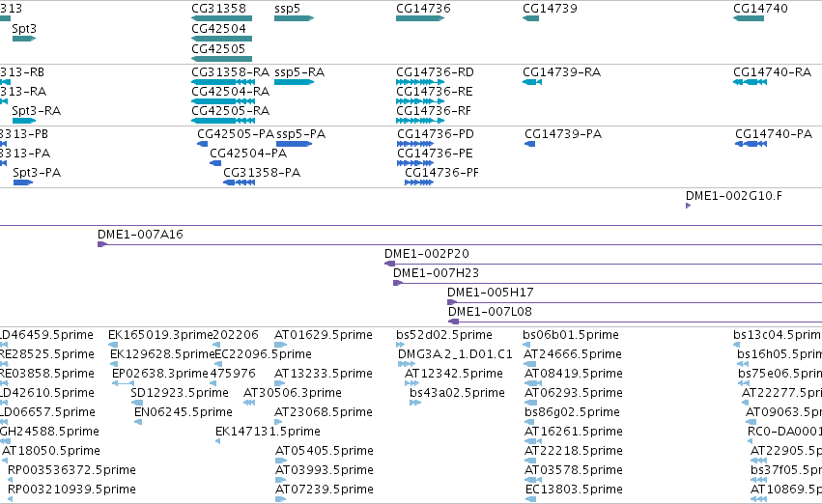
Task: Click EST bs43a02.5prime
Action: 457,394
